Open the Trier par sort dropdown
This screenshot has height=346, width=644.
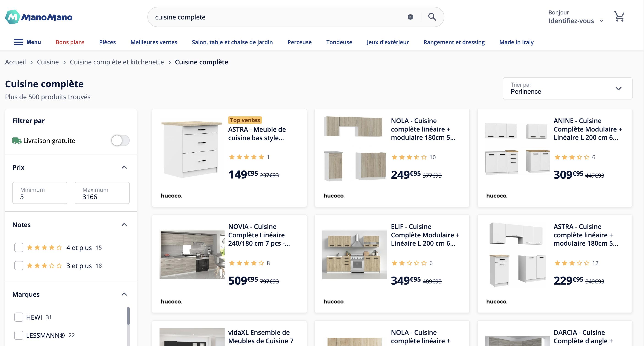click(x=567, y=88)
